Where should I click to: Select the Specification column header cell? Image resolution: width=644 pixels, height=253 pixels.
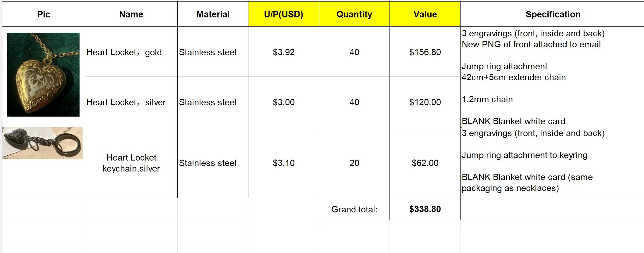[x=552, y=14]
